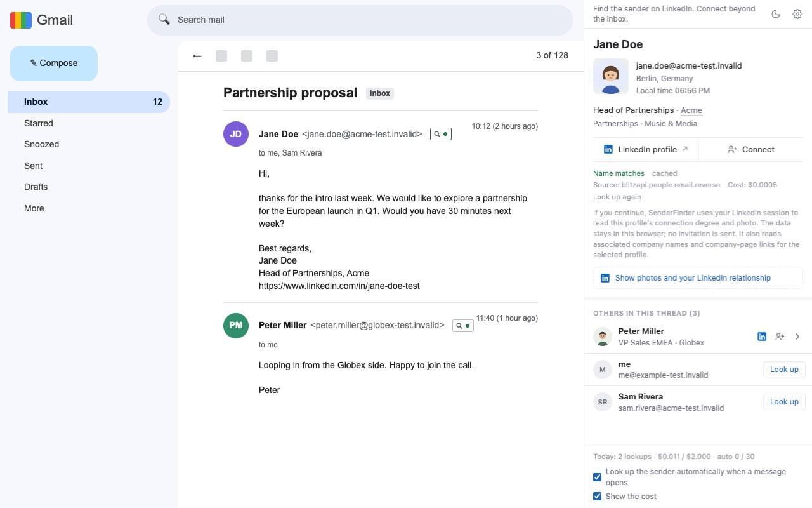Open SenderFinder settings gear
Screen dimensions: 812x508
point(797,14)
